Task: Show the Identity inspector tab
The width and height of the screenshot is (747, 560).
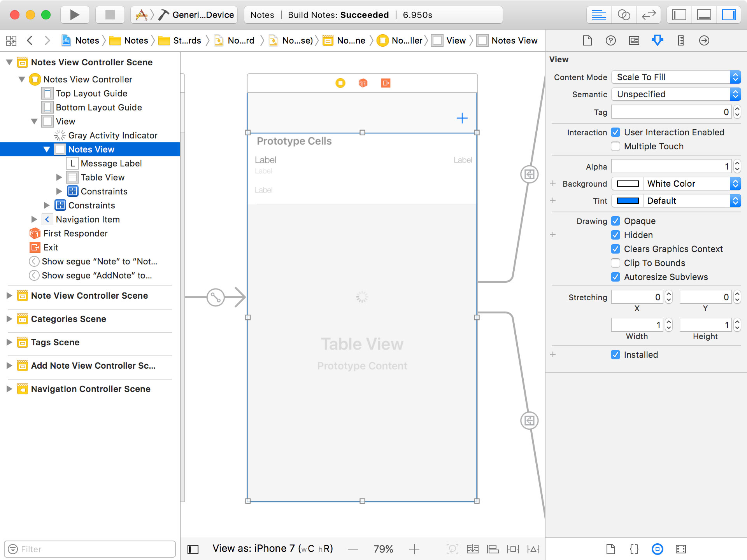Action: [x=634, y=40]
